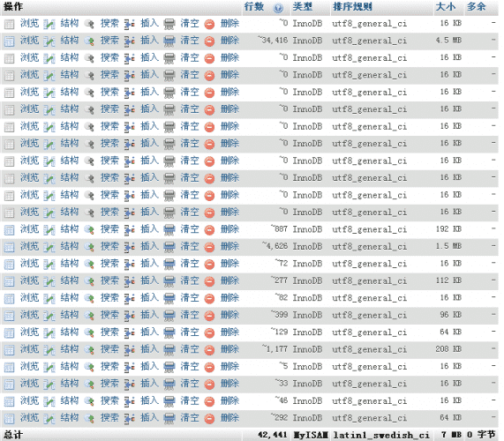This screenshot has height=441, width=504.
Task: Sort tables by 排序规则 column header
Action: point(352,6)
